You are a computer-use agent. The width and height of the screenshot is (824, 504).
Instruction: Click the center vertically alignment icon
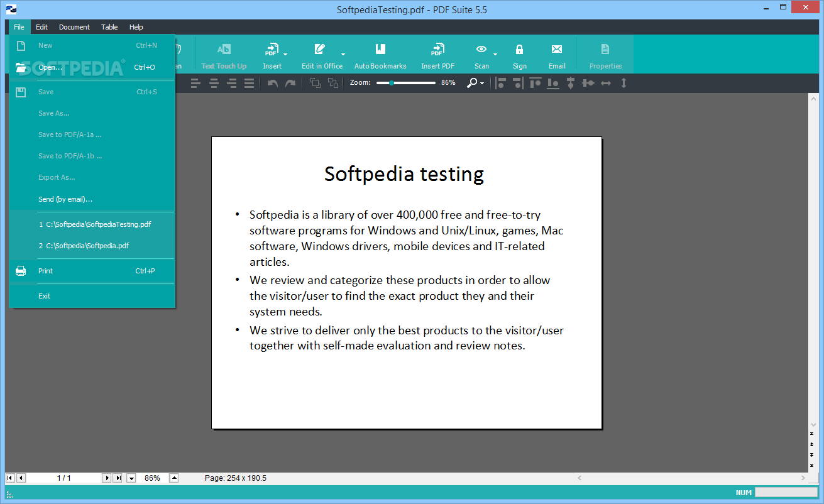pos(571,83)
